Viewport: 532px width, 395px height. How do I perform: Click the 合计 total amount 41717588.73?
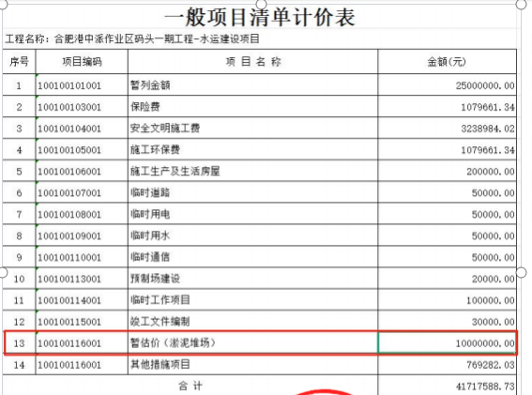pos(447,386)
